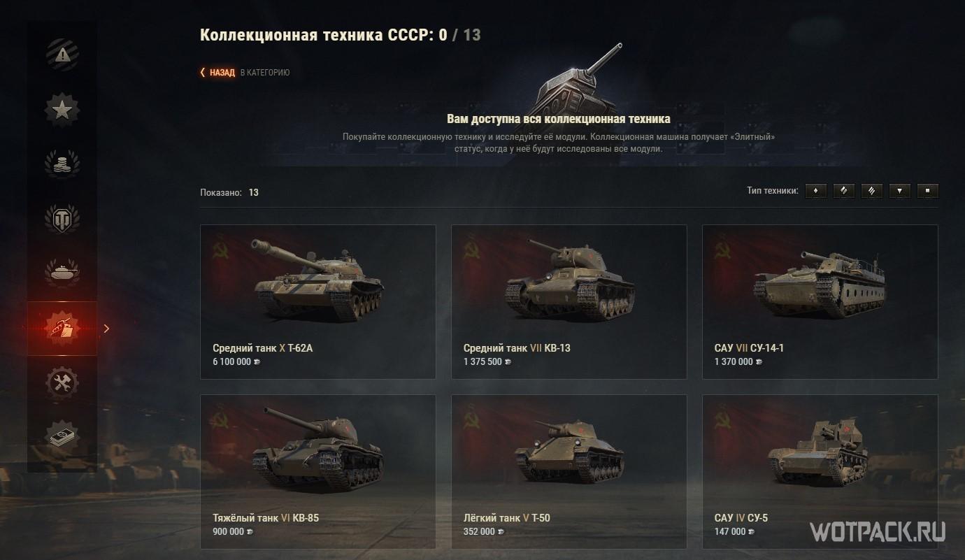Open the КВ-13 medium tank card

pos(569,302)
